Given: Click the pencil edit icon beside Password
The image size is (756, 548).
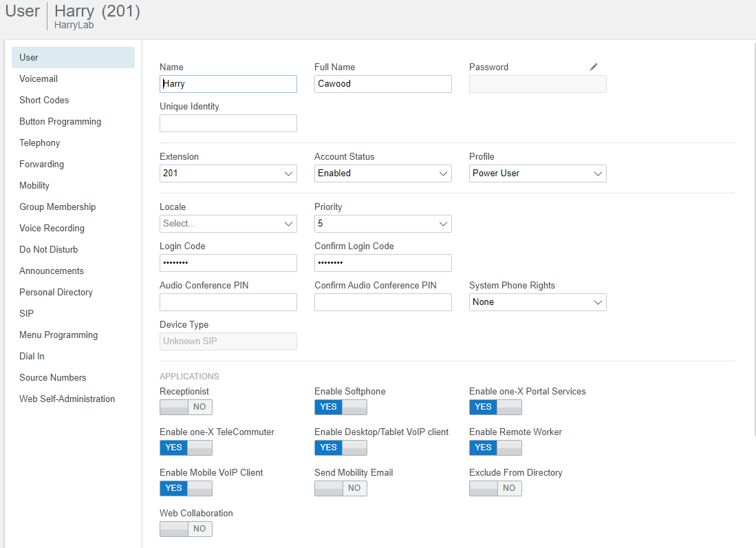Looking at the screenshot, I should click(594, 67).
